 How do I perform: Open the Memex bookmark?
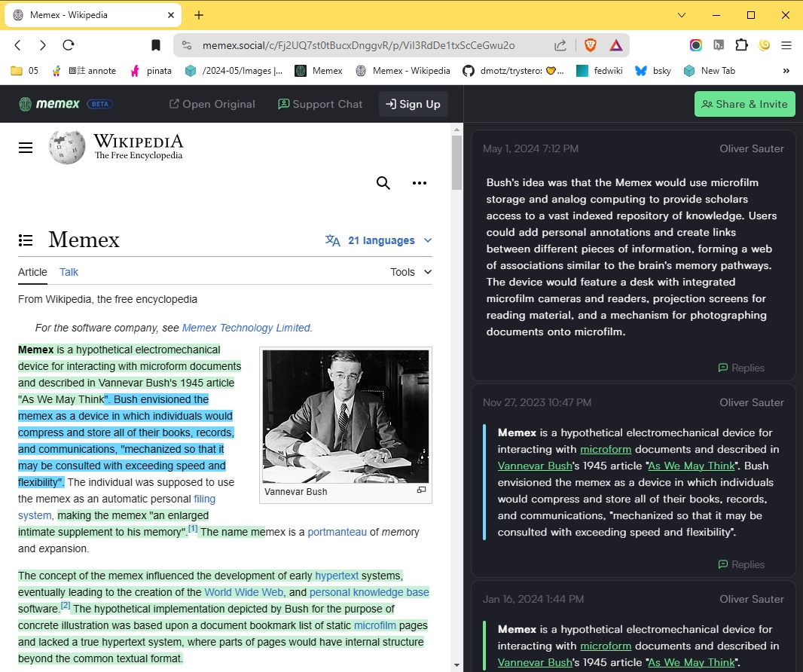319,71
